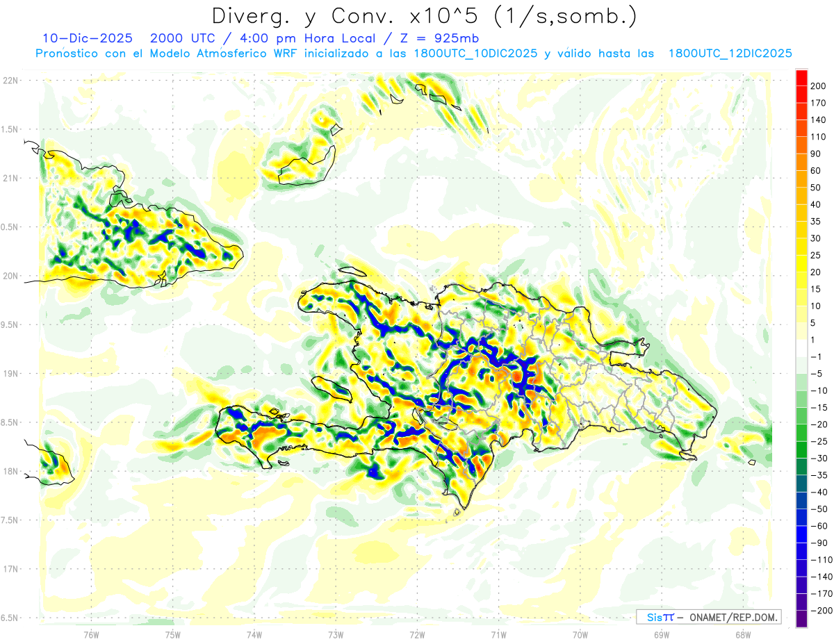Click the positive "110" legend value
Viewport: 834px width, 644px height.
click(x=818, y=137)
